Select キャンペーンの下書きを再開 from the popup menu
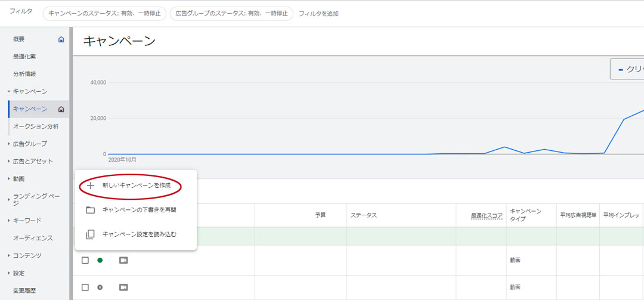Viewport: 644px width, 300px height. (x=139, y=210)
